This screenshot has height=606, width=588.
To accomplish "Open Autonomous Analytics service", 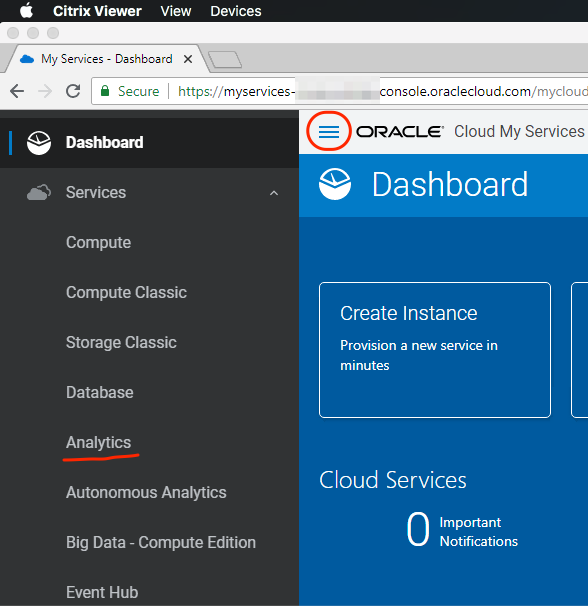I will [146, 492].
